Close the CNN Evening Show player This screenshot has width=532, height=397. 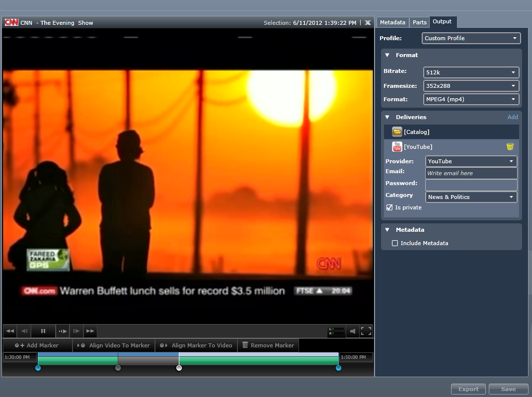click(x=368, y=23)
